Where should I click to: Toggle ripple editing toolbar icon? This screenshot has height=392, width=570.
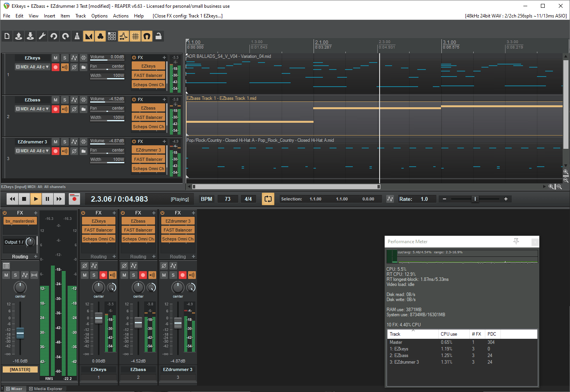click(112, 36)
